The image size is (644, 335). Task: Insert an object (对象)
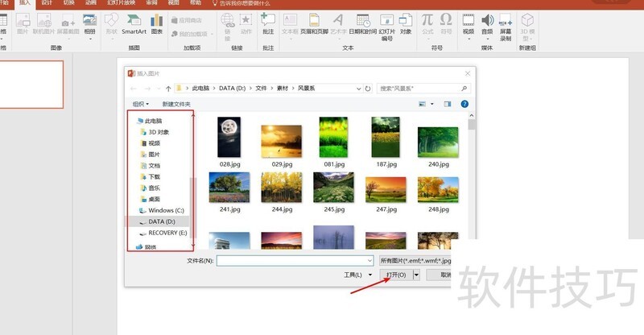[406, 24]
